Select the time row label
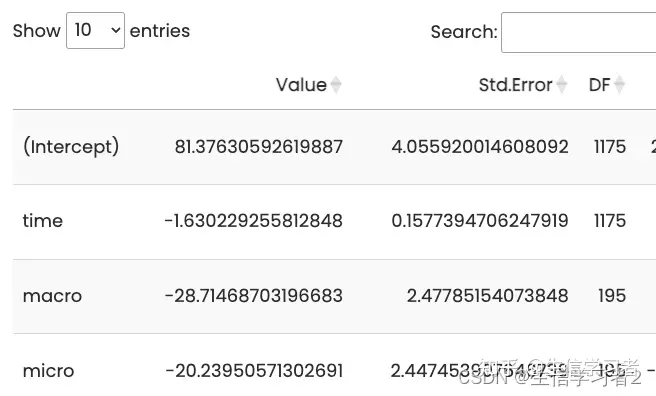This screenshot has height=396, width=656. click(43, 221)
